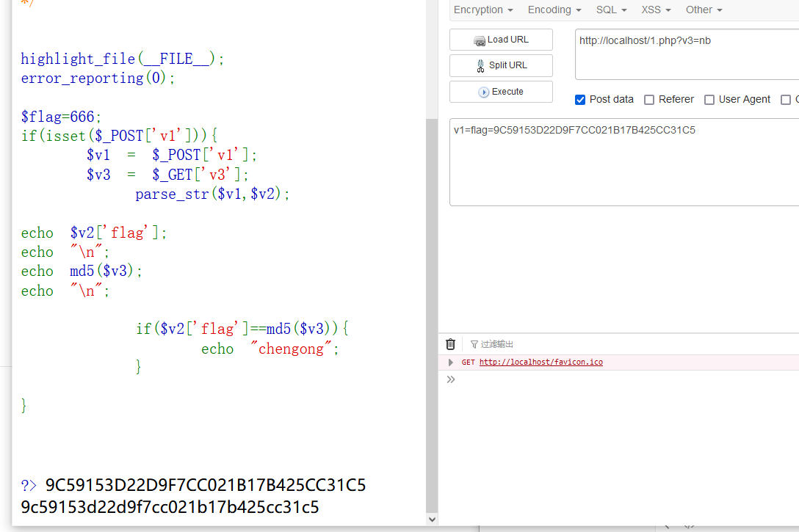Viewport: 799px width, 532px height.
Task: Click the console prompt chevrons
Action: [450, 379]
